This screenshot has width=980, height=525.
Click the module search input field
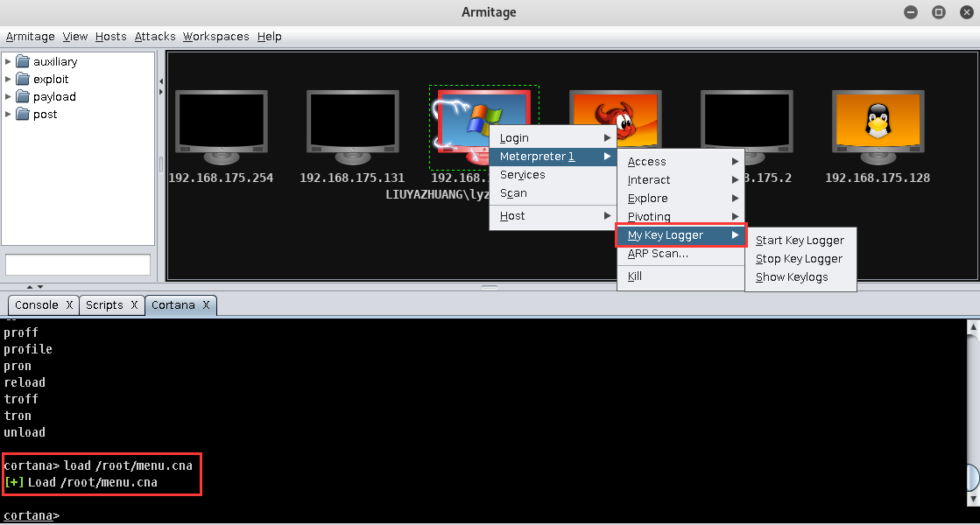[x=77, y=264]
